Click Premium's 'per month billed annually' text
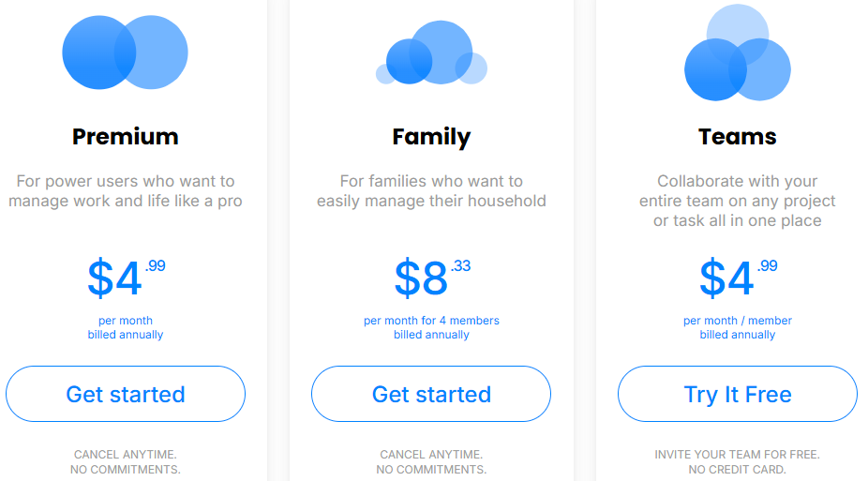 coord(126,327)
